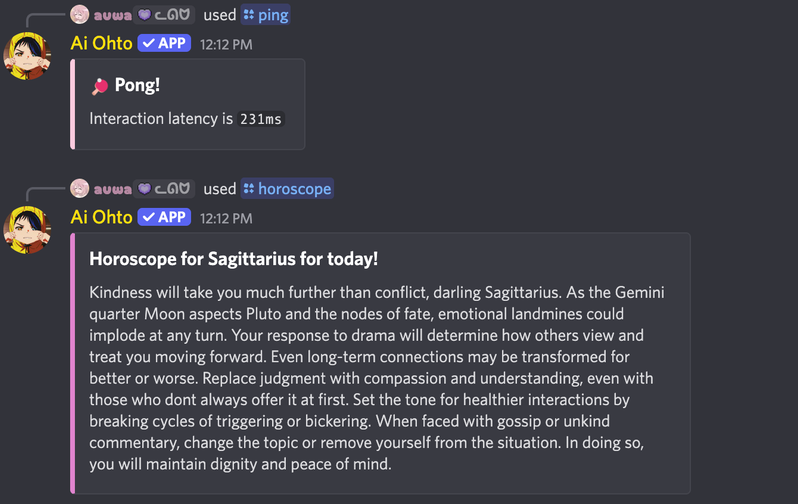Click the APP badge on the horoscope message
This screenshot has width=798, height=504.
(164, 217)
